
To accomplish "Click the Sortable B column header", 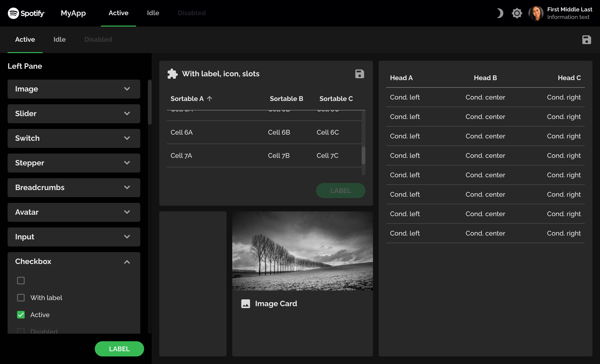I will [x=286, y=99].
